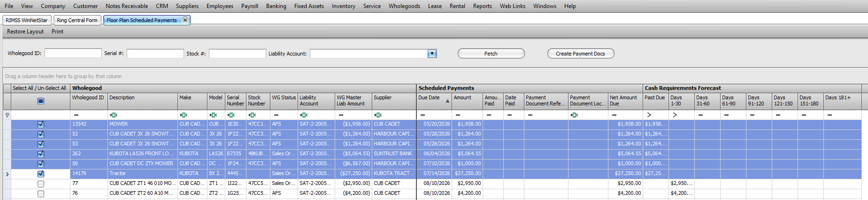Open the Wholegoods menu
This screenshot has width=868, height=200.
(404, 6)
